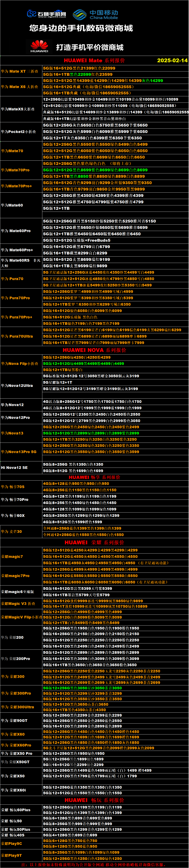189x868 pixels.
Task: Click the China Mobile logo
Action: (96, 14)
